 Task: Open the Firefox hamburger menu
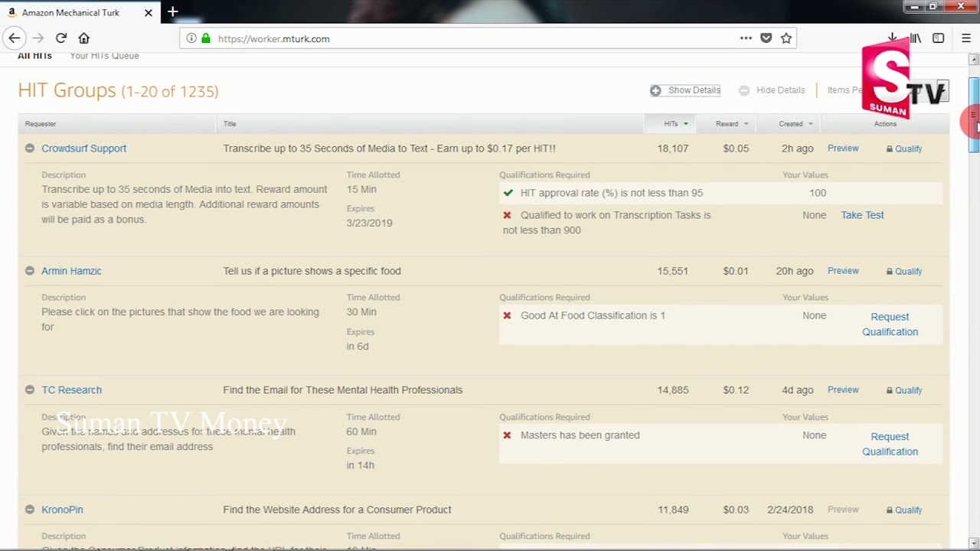(966, 38)
